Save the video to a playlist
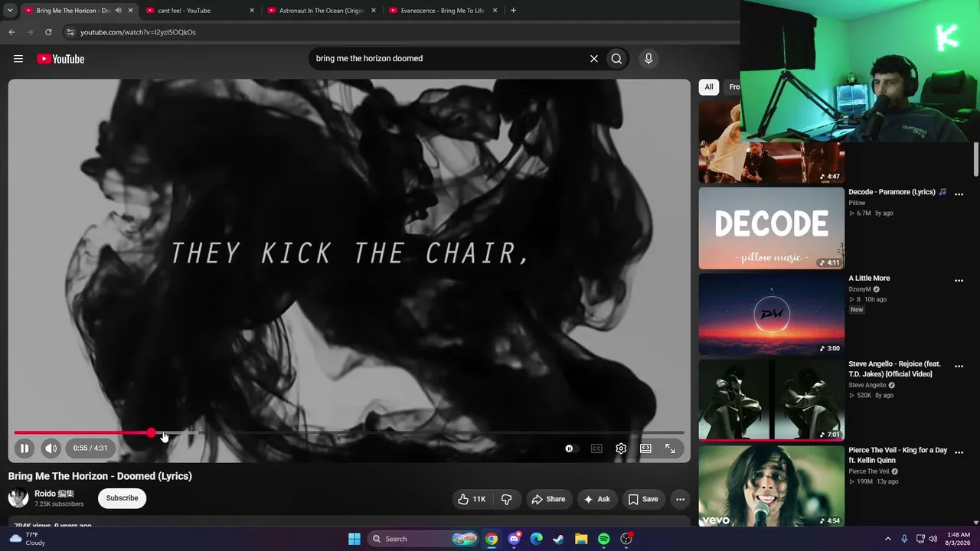Screen dimensions: 980x551 (x=643, y=499)
